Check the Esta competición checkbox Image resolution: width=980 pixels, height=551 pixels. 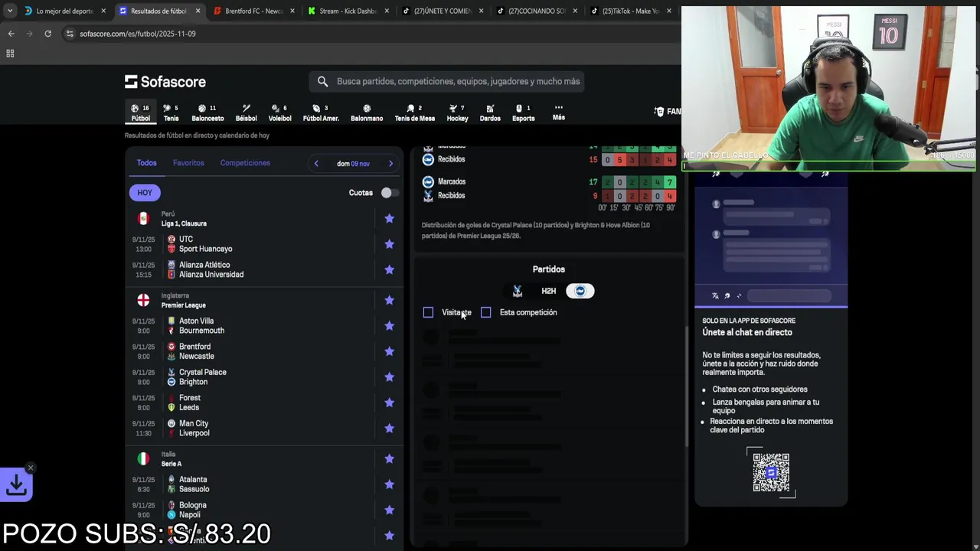coord(485,312)
